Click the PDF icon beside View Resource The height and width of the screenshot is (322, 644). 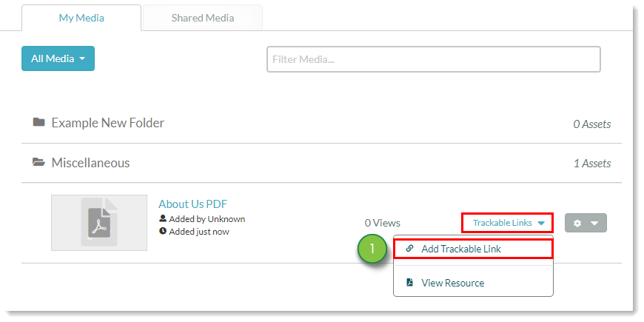tap(409, 282)
